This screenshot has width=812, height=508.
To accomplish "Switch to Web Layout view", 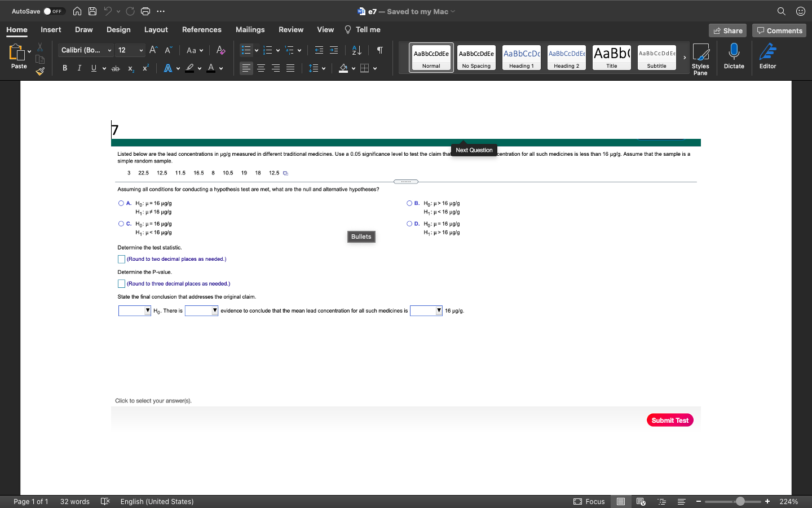I will [x=641, y=502].
